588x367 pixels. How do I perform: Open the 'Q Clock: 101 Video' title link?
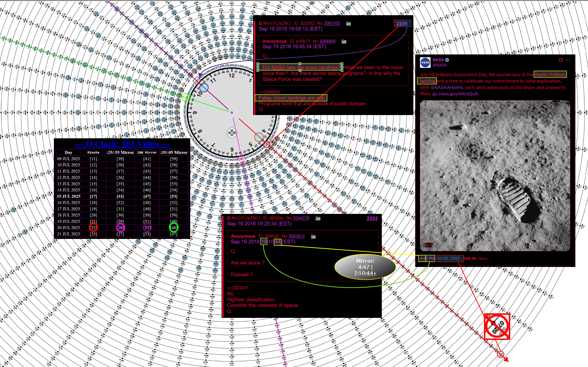coord(122,144)
